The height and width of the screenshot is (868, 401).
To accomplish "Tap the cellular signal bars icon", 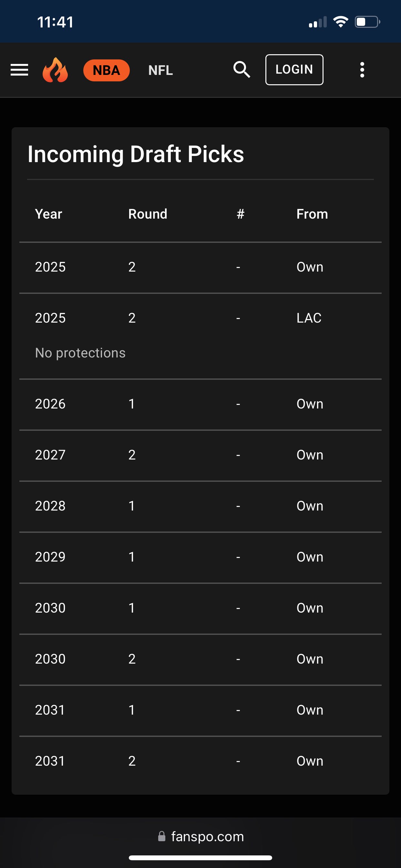I will click(317, 22).
